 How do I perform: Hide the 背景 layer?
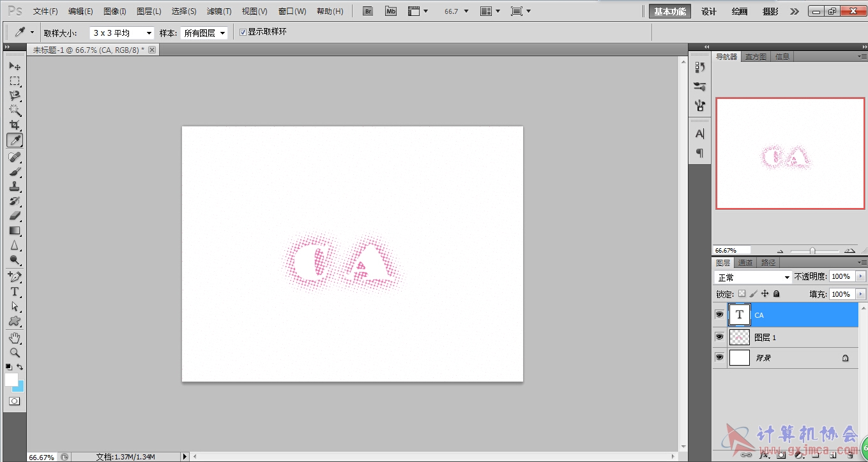pyautogui.click(x=719, y=357)
